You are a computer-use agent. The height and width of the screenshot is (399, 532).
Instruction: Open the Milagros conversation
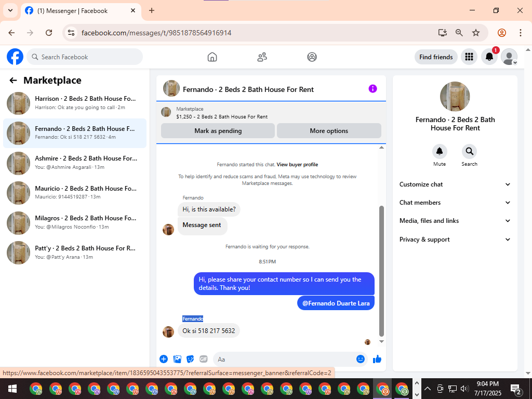tap(75, 222)
